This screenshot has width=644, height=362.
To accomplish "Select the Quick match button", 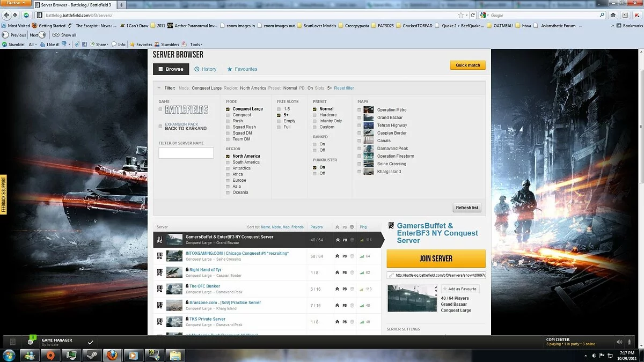I will click(467, 65).
